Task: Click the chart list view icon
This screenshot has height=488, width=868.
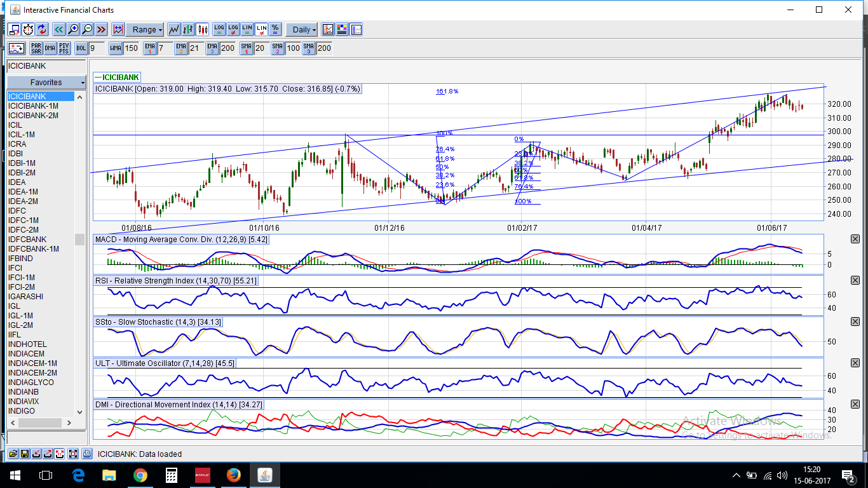Action: (x=356, y=29)
